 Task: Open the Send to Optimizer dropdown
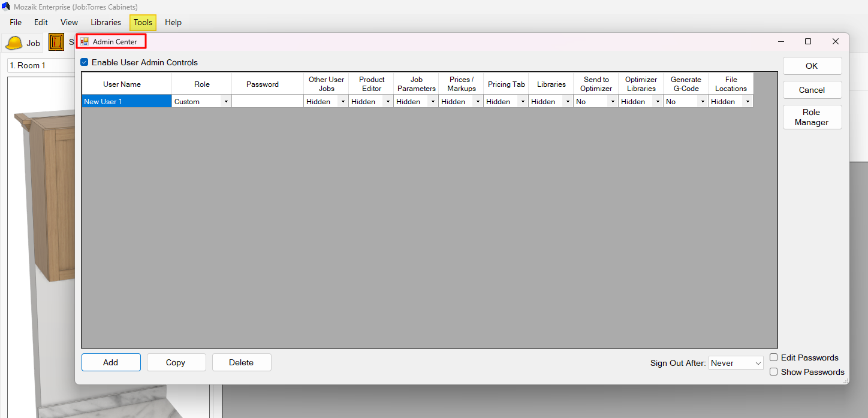pyautogui.click(x=613, y=102)
